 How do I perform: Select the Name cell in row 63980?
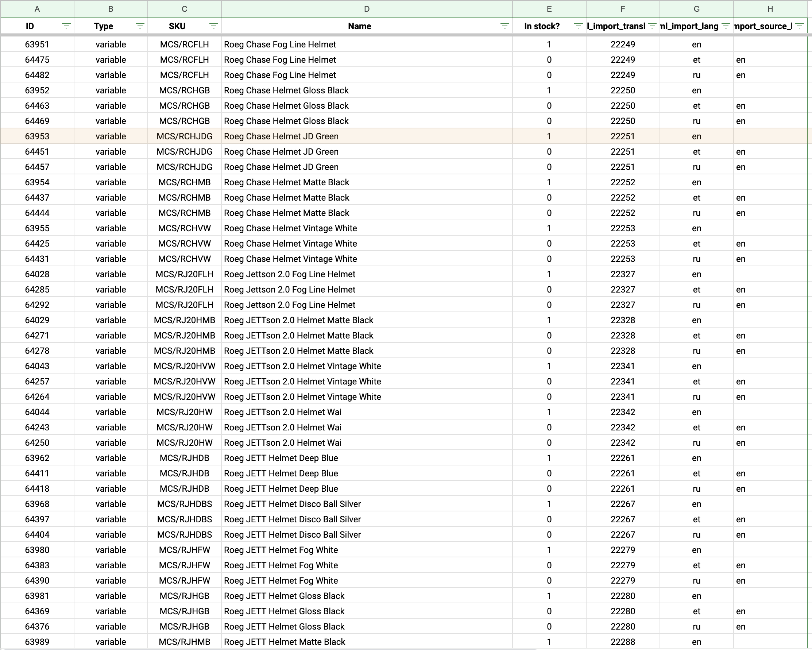click(x=367, y=550)
